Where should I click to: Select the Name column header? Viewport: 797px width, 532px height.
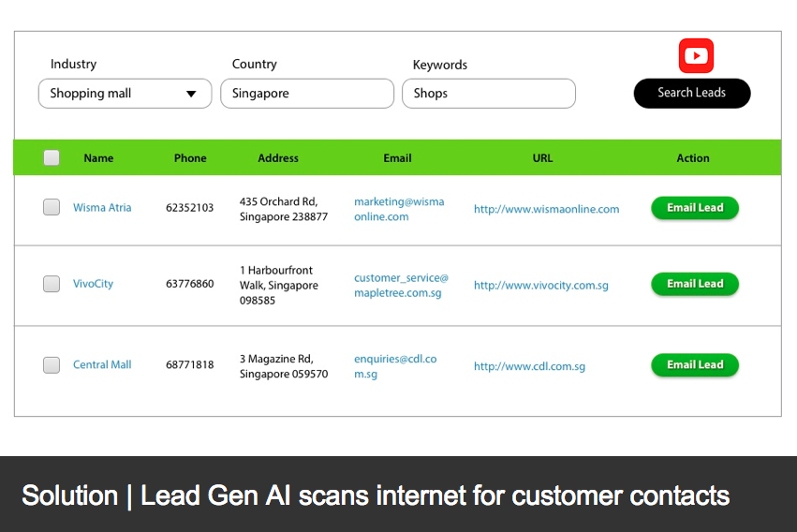pos(98,158)
